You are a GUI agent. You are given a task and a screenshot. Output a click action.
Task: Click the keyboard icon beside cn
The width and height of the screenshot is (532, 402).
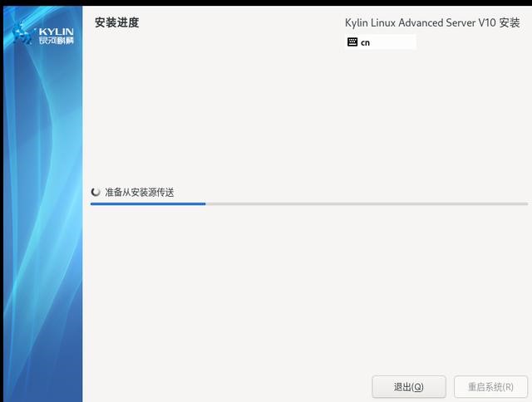[x=352, y=42]
